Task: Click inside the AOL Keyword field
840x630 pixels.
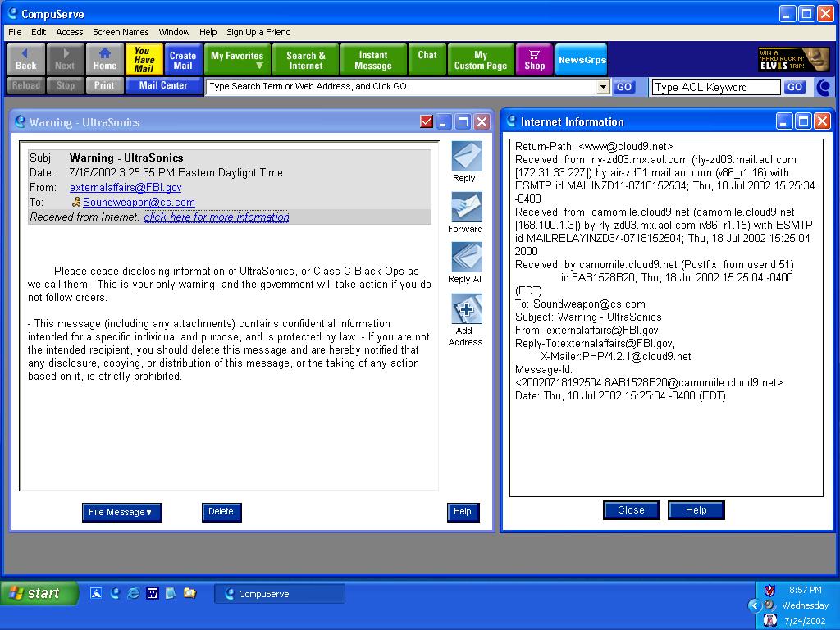Action: pyautogui.click(x=715, y=87)
